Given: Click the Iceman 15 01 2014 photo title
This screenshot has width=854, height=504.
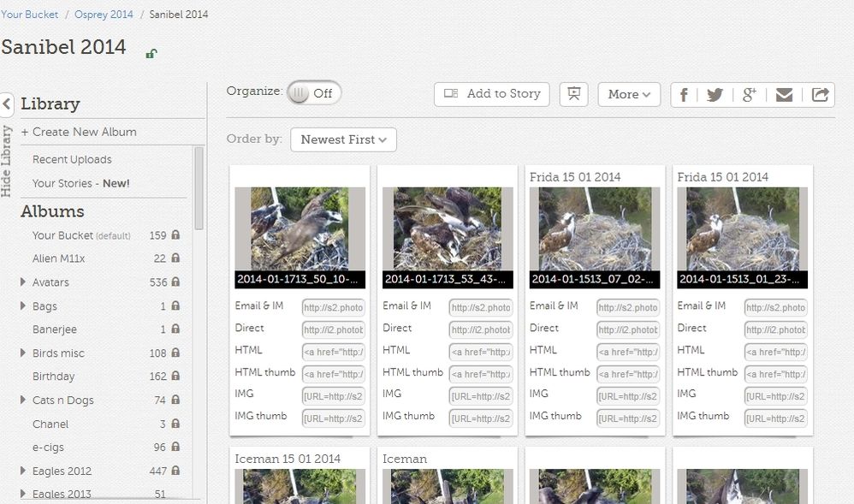Looking at the screenshot, I should (x=288, y=459).
